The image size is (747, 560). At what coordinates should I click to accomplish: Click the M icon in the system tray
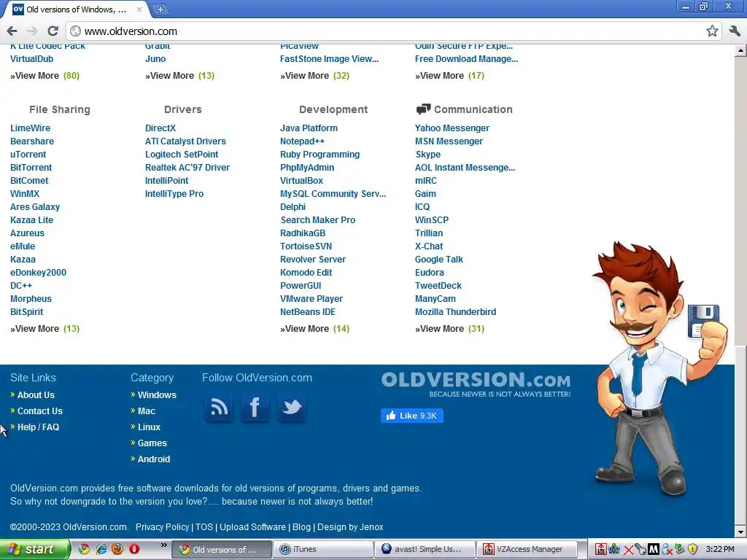click(654, 550)
